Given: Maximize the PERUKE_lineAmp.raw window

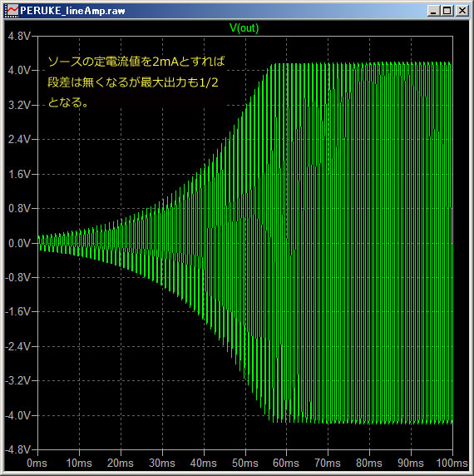Looking at the screenshot, I should 447,11.
